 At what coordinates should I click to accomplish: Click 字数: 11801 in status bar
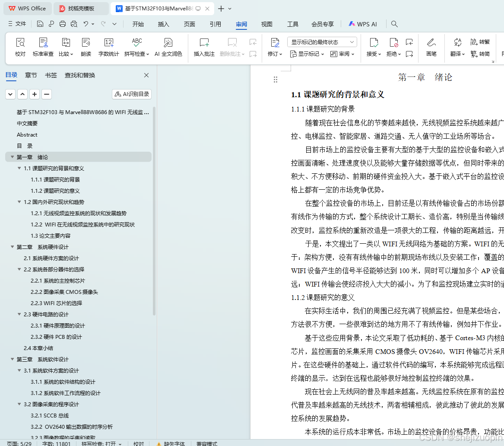point(56,443)
